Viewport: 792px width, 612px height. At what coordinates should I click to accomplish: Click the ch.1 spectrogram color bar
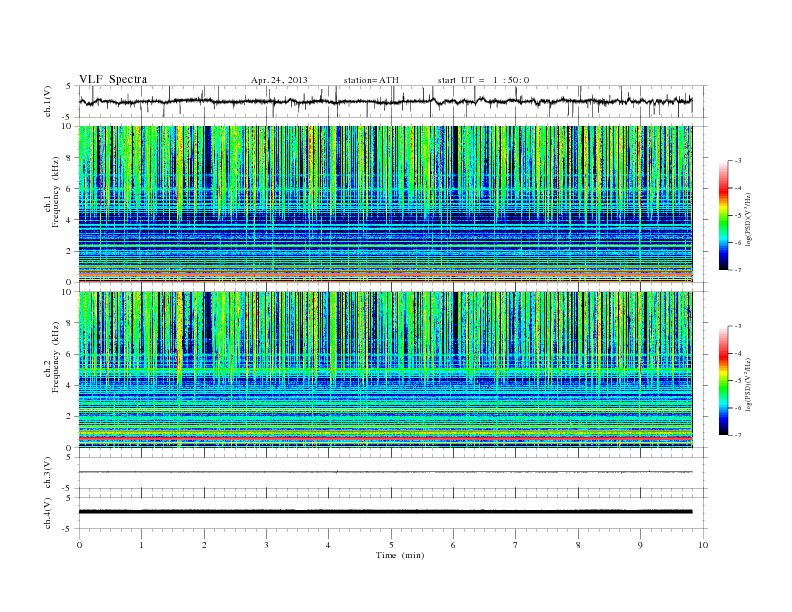(x=724, y=215)
